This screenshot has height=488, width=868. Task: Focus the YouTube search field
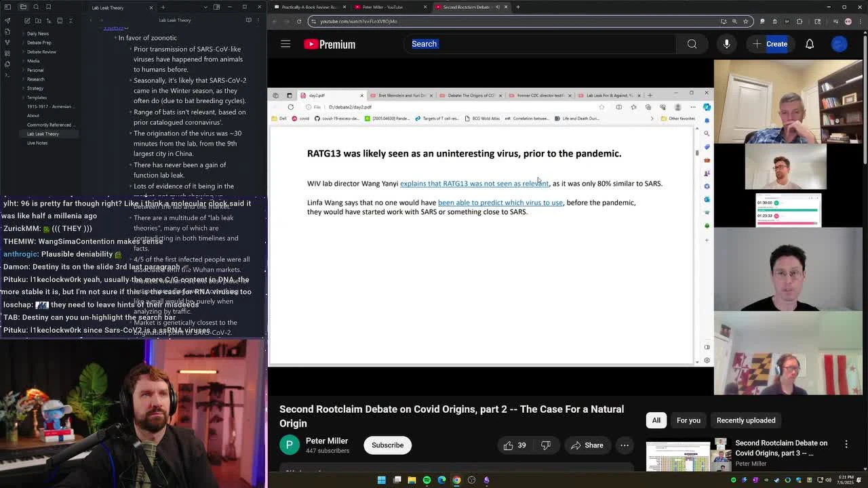540,44
